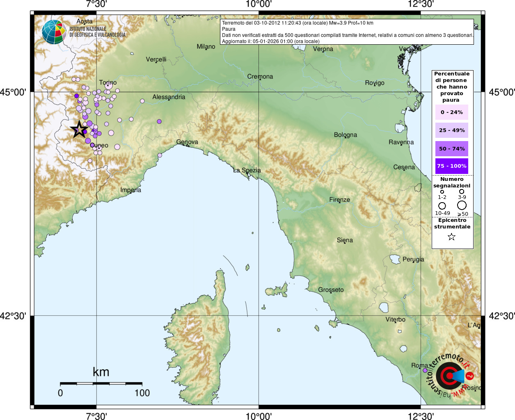The image size is (515, 420).
Task: Click the km scale bar
Action: pyautogui.click(x=101, y=383)
